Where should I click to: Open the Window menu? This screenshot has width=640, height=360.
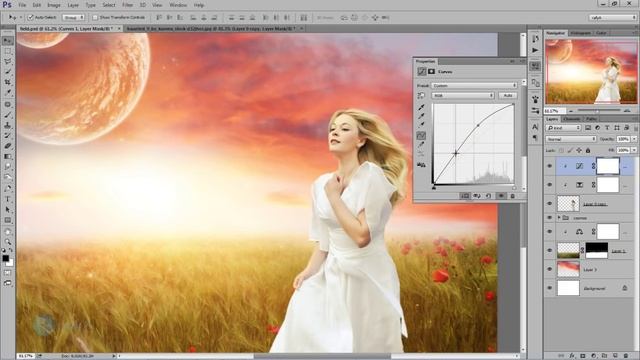click(178, 5)
